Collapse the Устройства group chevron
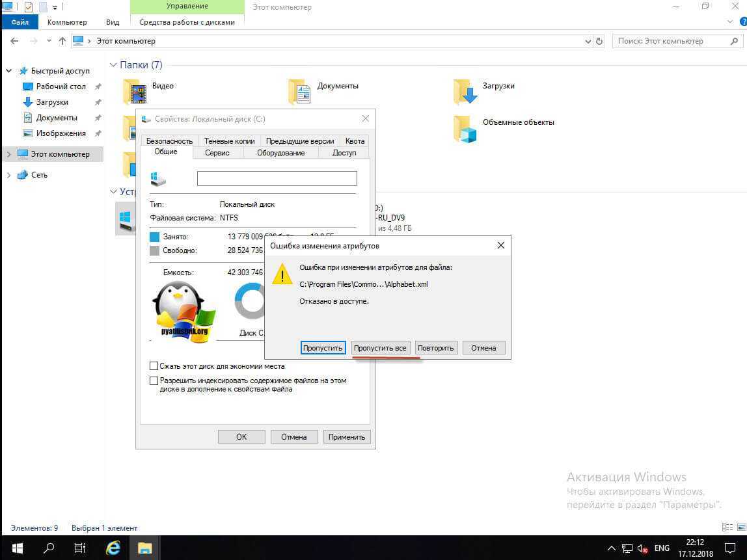 [113, 191]
